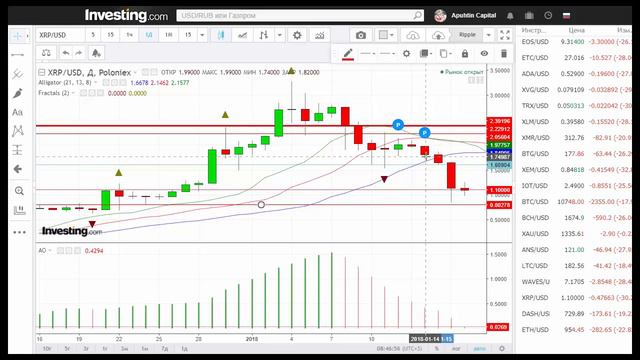Image resolution: width=640 pixels, height=360 pixels.
Task: Select the measure tool in sidebar
Action: (x=19, y=210)
